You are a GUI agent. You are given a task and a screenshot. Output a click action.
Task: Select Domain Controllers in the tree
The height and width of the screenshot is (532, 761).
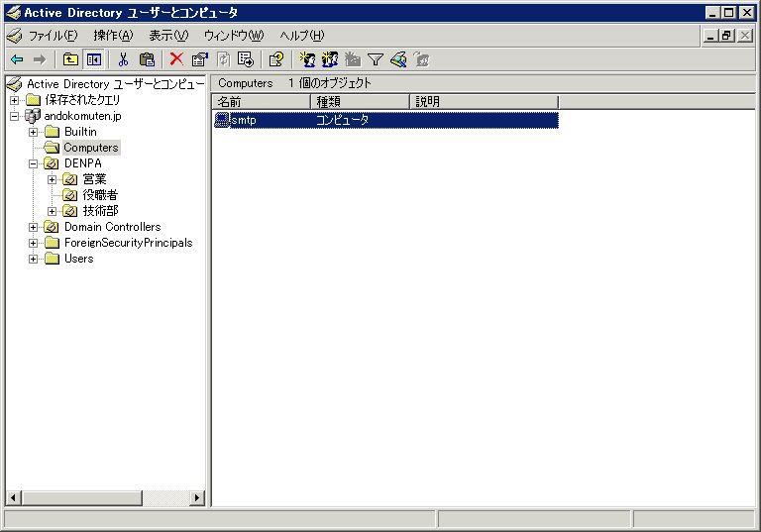[113, 227]
